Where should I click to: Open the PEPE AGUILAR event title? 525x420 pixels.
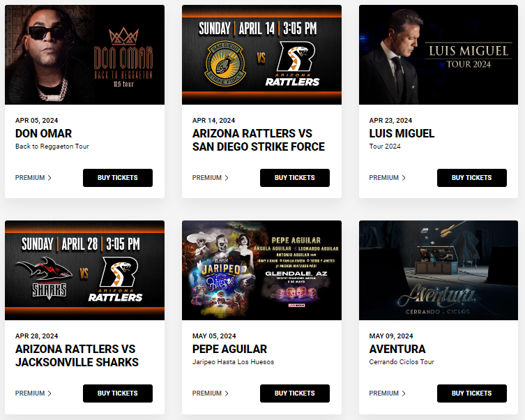pos(229,350)
